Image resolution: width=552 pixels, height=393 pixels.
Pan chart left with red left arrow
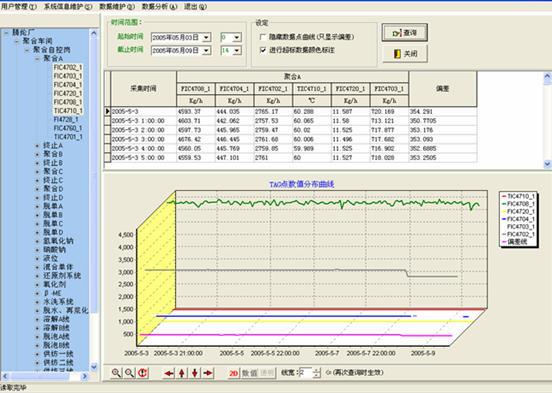(169, 373)
